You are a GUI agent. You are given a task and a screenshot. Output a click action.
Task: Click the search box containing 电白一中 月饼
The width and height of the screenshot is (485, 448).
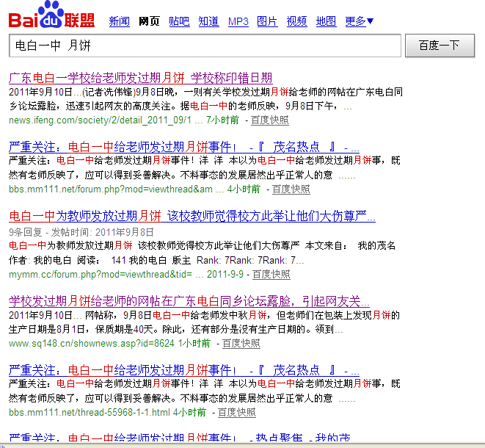coord(204,46)
